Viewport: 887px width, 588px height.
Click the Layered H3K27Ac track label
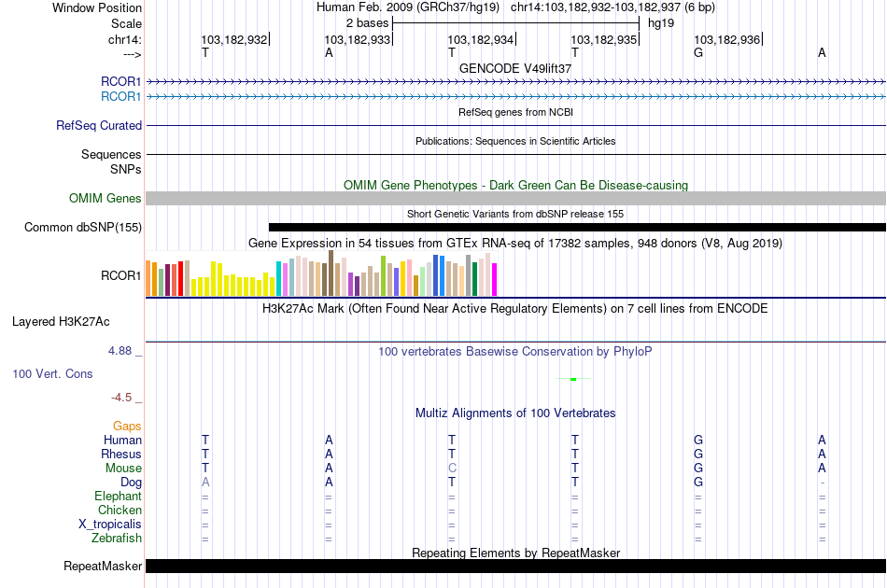click(61, 322)
